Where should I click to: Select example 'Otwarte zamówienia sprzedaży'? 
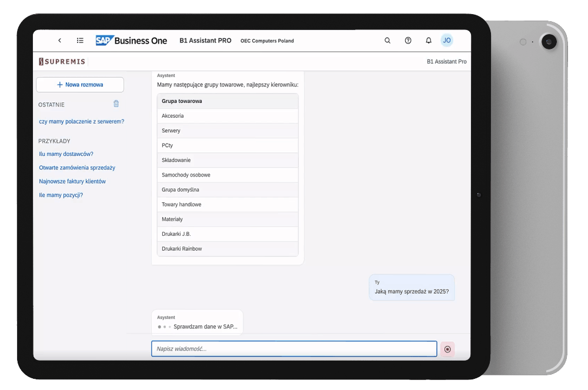pyautogui.click(x=77, y=168)
